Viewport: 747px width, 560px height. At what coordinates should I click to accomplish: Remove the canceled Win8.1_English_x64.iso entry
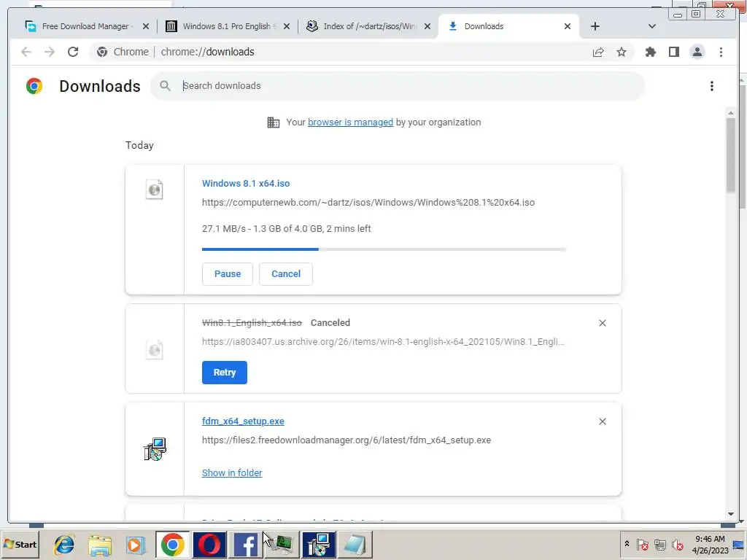pos(602,323)
